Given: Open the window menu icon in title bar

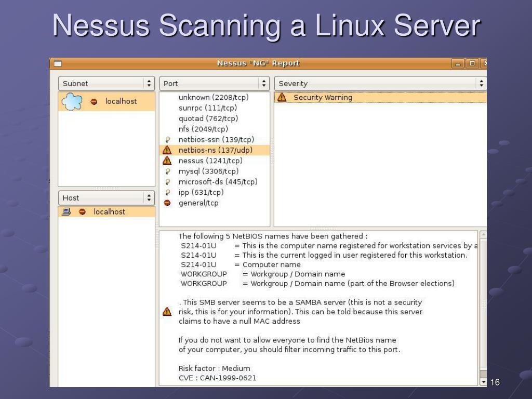Looking at the screenshot, I should 58,63.
